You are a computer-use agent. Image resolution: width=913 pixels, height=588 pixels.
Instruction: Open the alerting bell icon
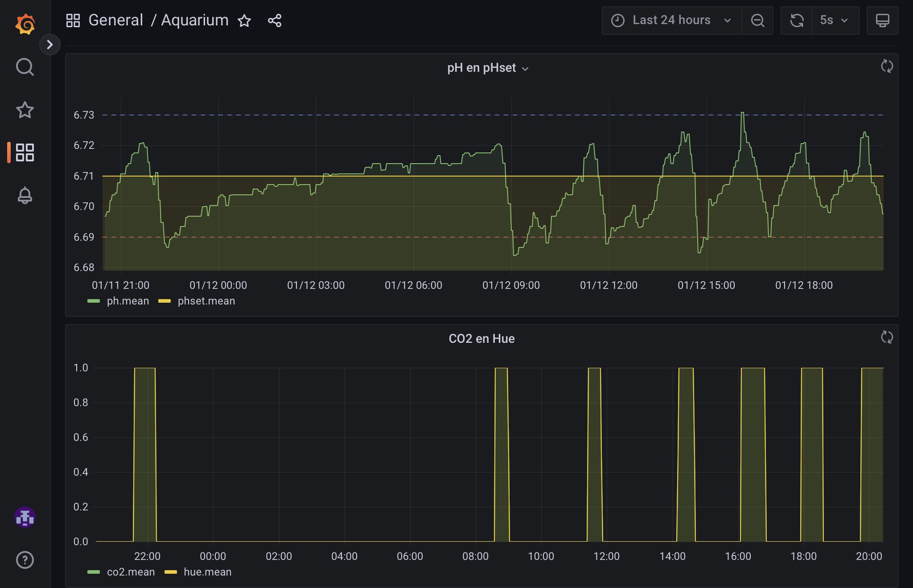coord(25,195)
